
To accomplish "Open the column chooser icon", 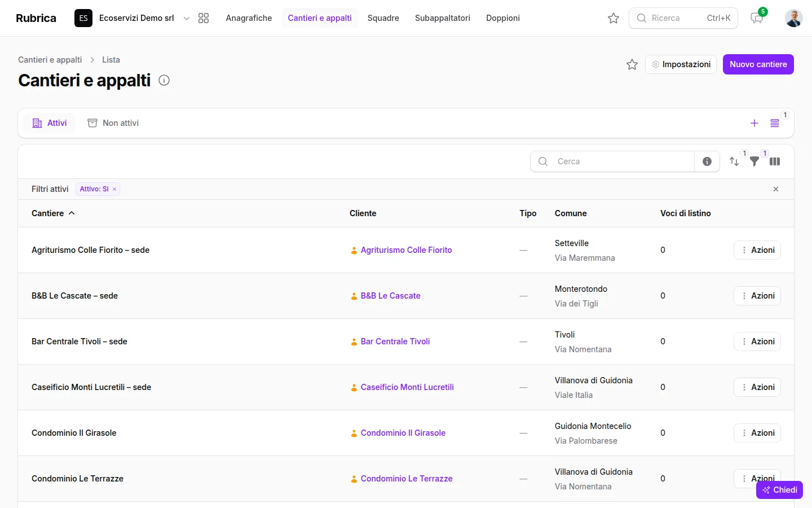I will coord(775,161).
